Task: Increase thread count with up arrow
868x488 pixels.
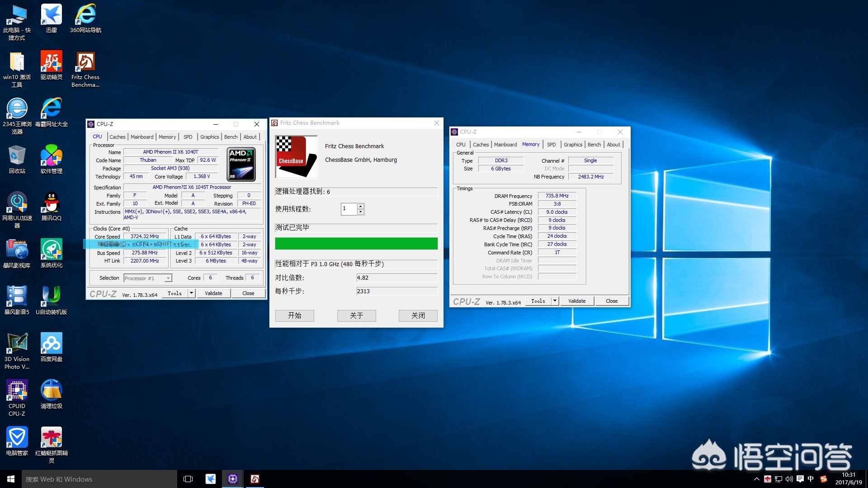Action: coord(360,206)
